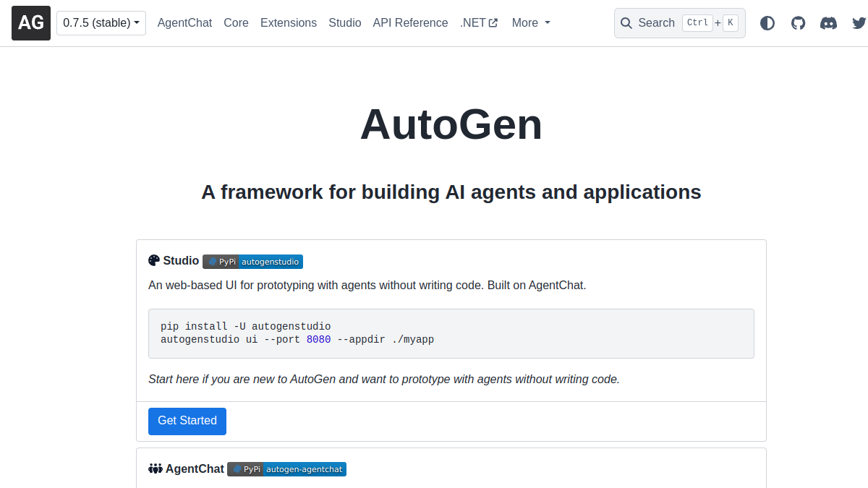Open the Core navigation item
This screenshot has height=488, width=868.
tap(236, 23)
